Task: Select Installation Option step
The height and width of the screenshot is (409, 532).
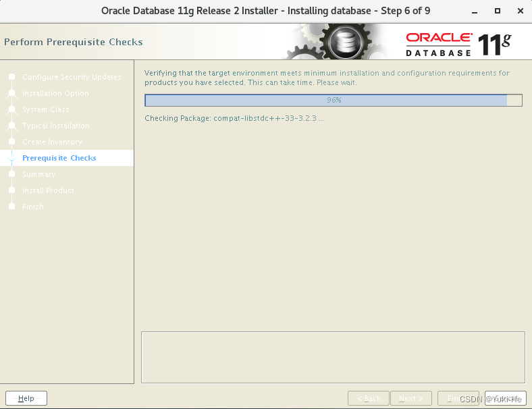Action: [x=55, y=93]
